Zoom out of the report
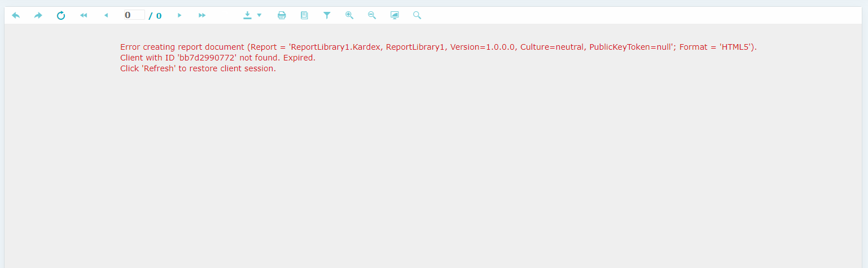The image size is (868, 268). point(372,15)
